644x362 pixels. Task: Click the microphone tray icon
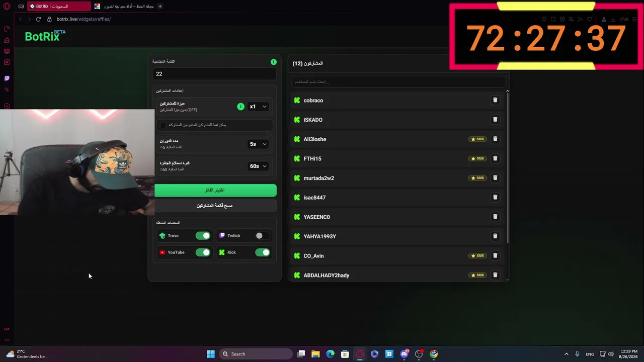click(577, 354)
